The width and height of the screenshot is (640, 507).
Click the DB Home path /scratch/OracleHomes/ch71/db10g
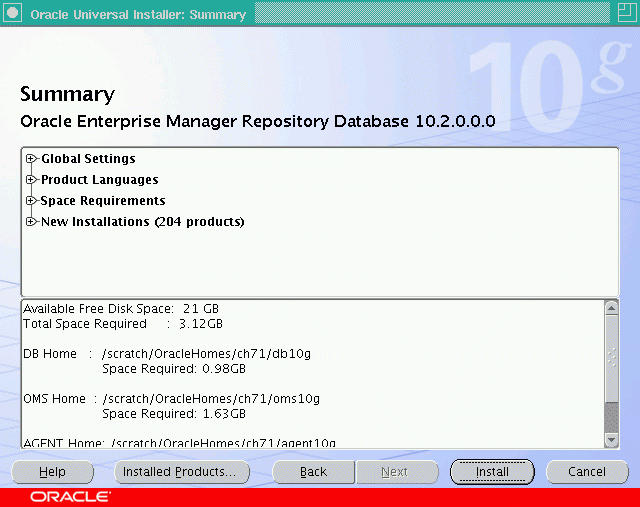tap(207, 354)
